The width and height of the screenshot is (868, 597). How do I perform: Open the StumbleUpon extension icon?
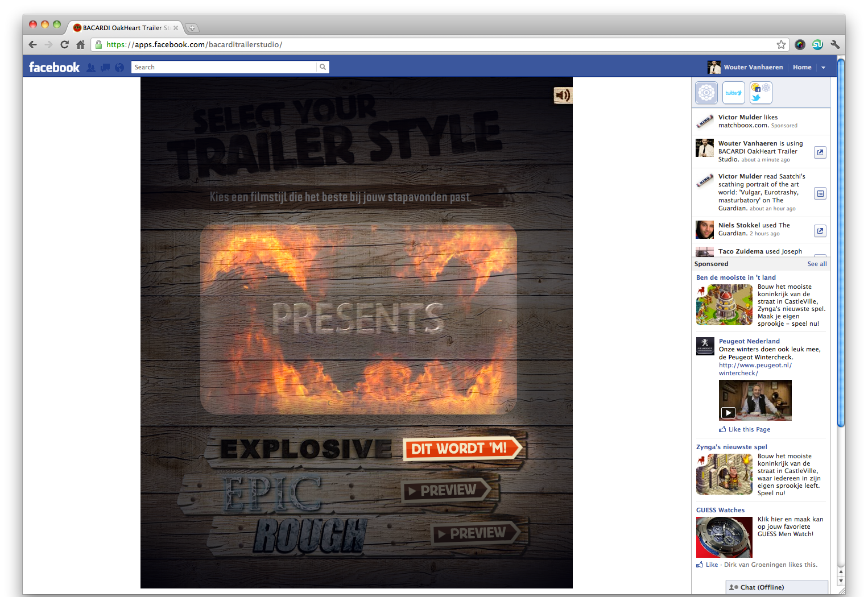(x=817, y=44)
